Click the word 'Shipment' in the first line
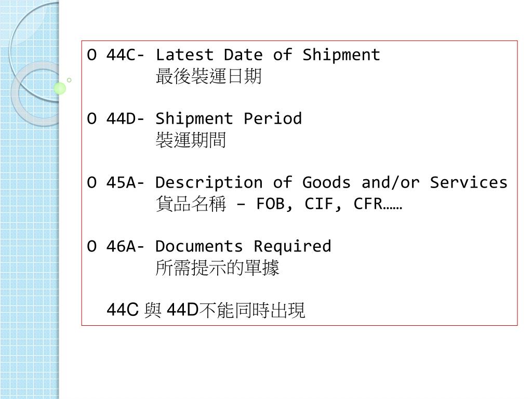The image size is (532, 399). click(x=341, y=55)
